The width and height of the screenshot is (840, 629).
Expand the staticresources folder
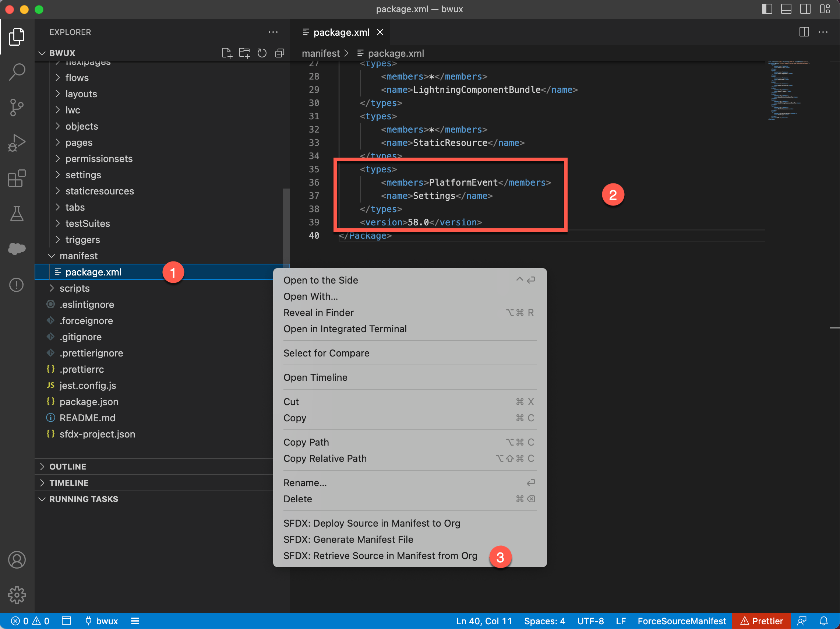[99, 191]
